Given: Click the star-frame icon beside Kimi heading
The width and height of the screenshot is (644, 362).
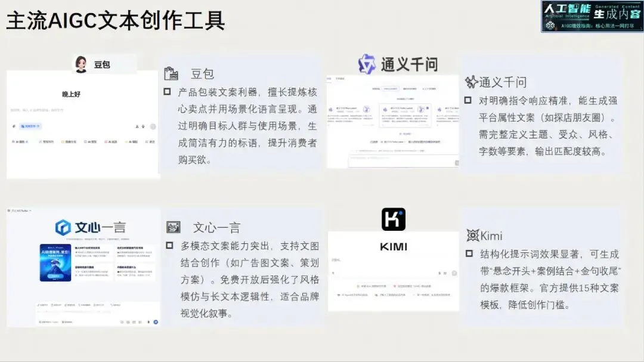Looking at the screenshot, I should tap(472, 236).
